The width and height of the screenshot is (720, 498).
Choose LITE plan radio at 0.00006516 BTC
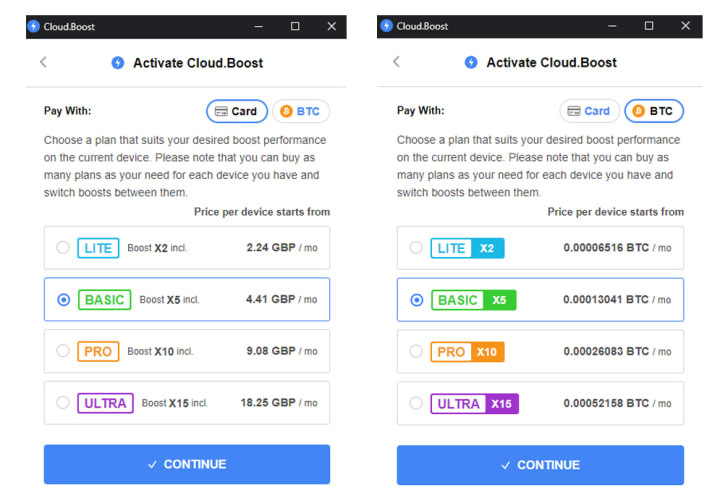click(416, 247)
